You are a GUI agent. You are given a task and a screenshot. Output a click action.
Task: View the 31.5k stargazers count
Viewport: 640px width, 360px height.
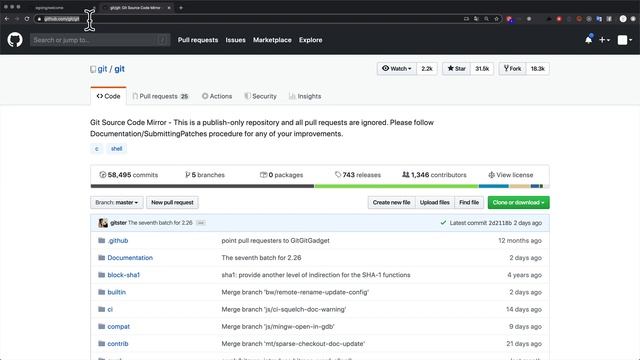(482, 69)
